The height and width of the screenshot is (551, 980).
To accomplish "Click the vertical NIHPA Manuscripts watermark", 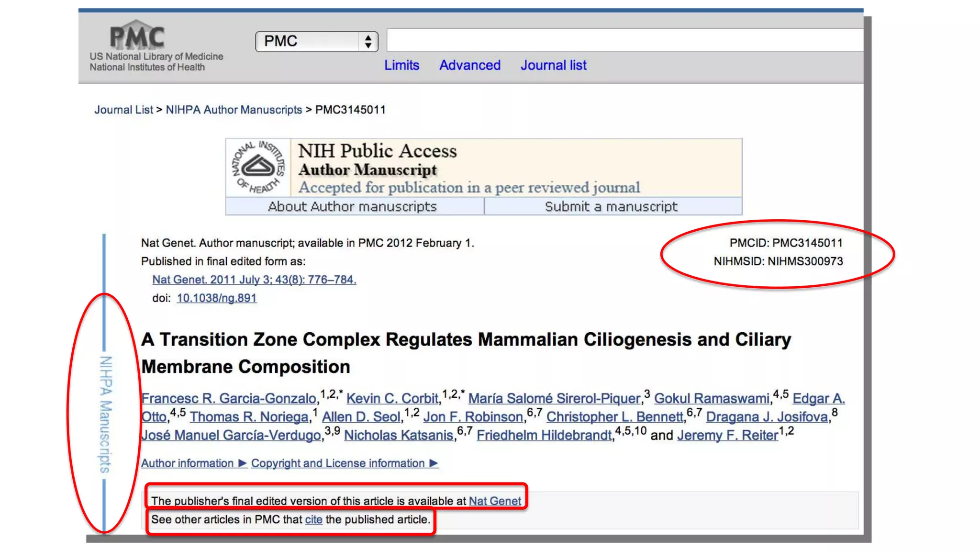I will coord(105,414).
